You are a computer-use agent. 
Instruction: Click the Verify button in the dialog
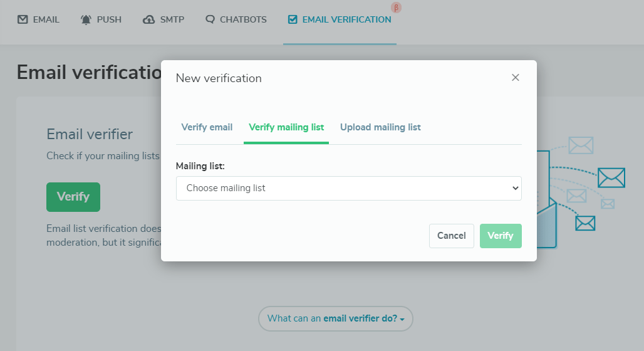(501, 236)
